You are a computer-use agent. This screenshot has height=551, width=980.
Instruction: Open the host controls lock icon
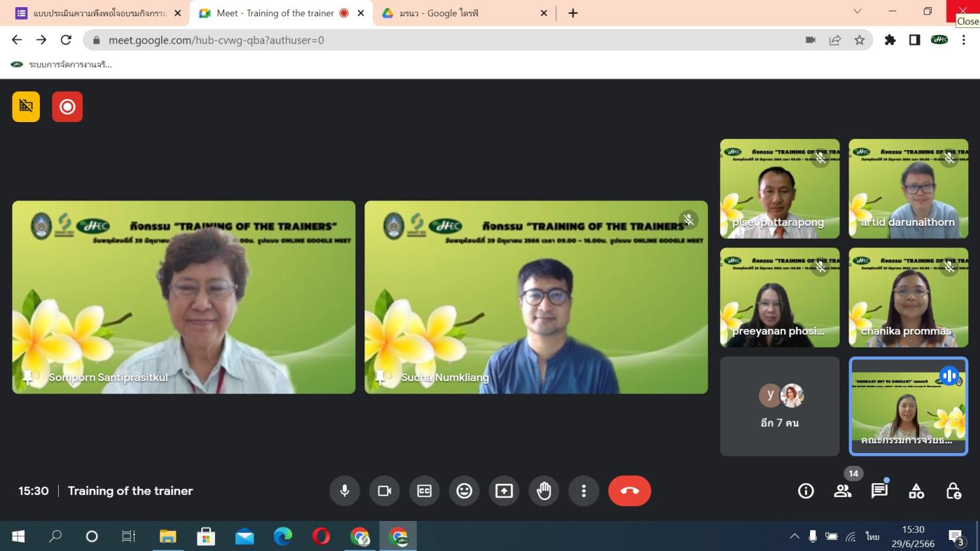pos(953,491)
